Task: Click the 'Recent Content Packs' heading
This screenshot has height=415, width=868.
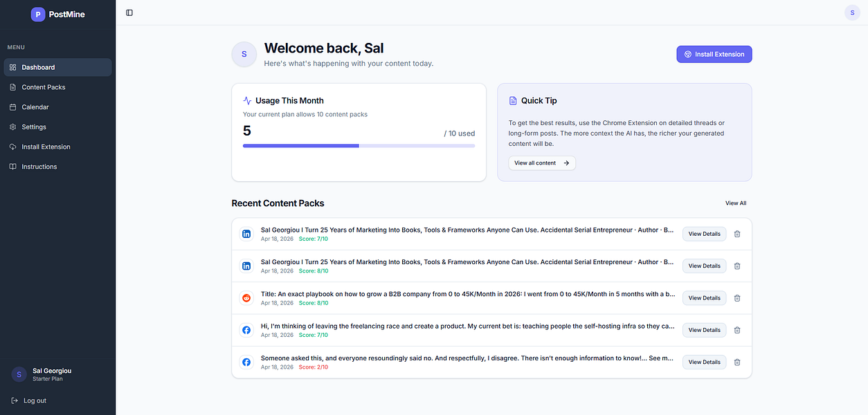Action: point(278,203)
